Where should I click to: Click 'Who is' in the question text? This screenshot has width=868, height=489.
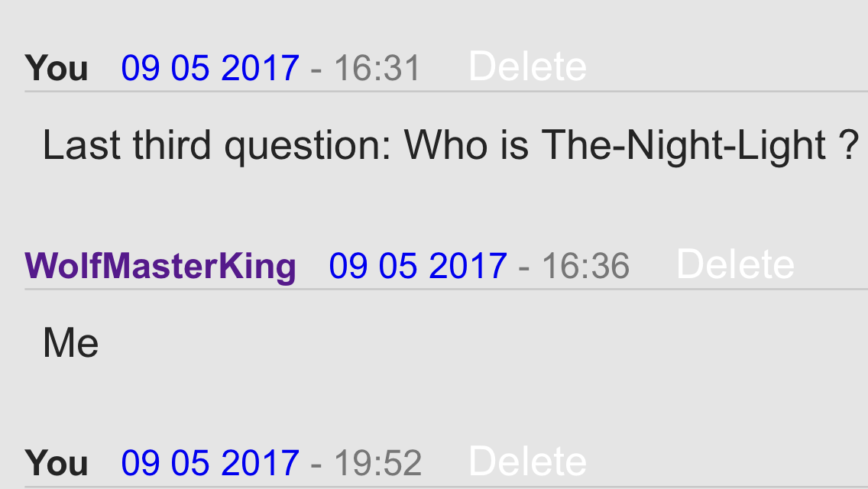(465, 145)
